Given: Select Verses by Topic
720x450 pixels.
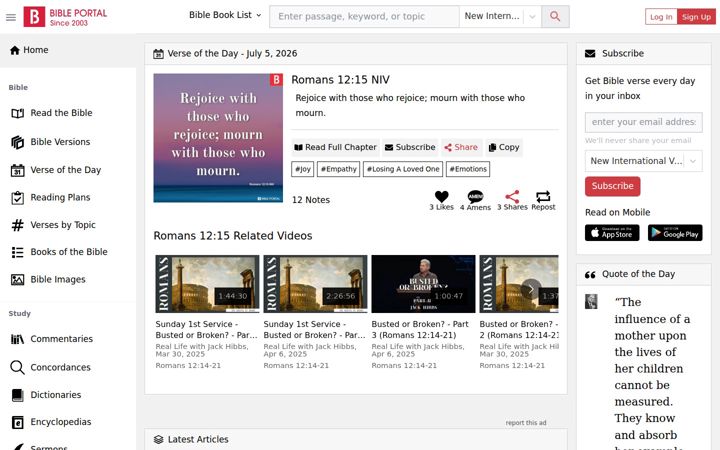Looking at the screenshot, I should coord(63,225).
